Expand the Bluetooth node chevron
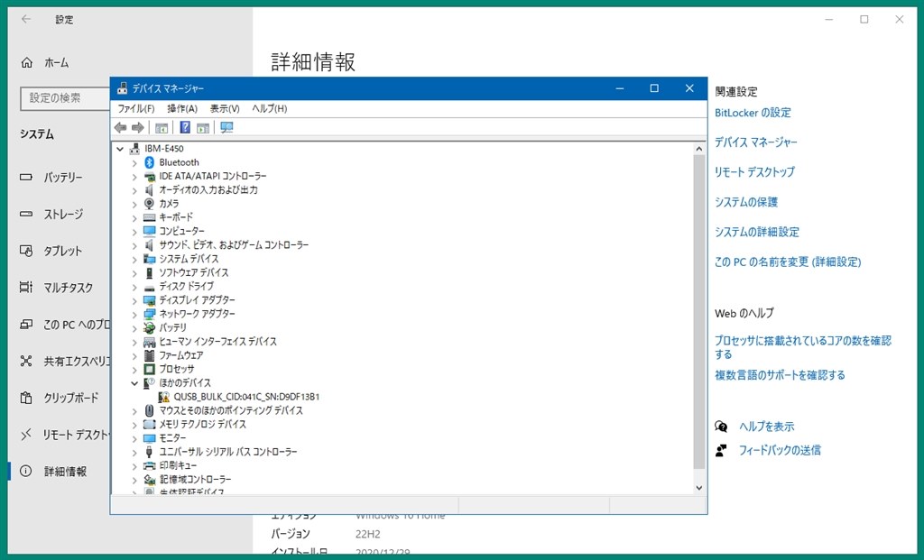The height and width of the screenshot is (560, 924). click(x=134, y=163)
